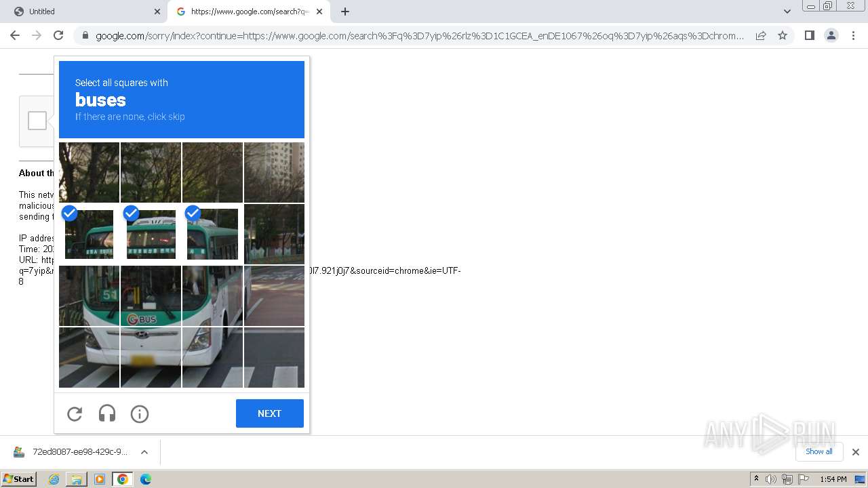Select tile with apartment building
The height and width of the screenshot is (488, 868).
(x=274, y=172)
